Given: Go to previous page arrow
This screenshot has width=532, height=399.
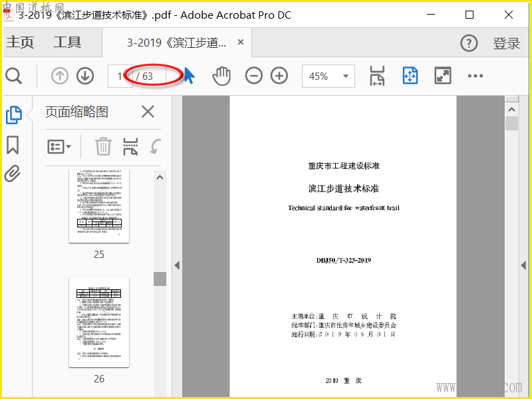Looking at the screenshot, I should 60,76.
